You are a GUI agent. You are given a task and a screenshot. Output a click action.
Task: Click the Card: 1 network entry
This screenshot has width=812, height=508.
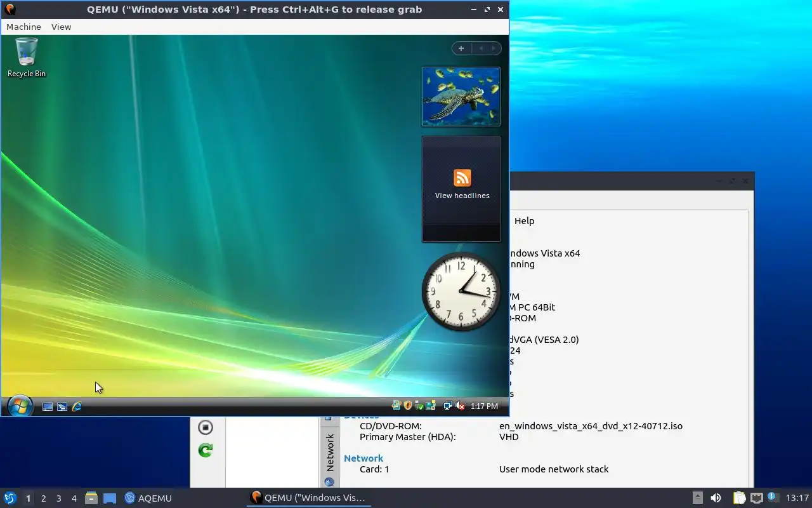coord(374,469)
